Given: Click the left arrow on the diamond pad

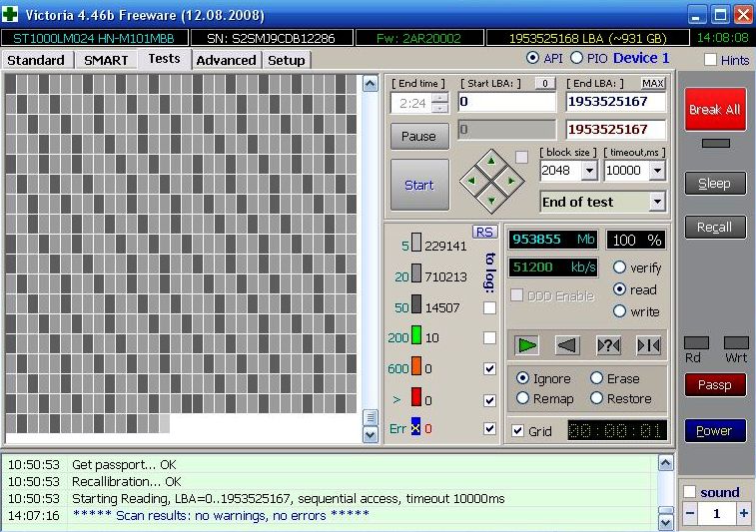Looking at the screenshot, I should tap(471, 181).
